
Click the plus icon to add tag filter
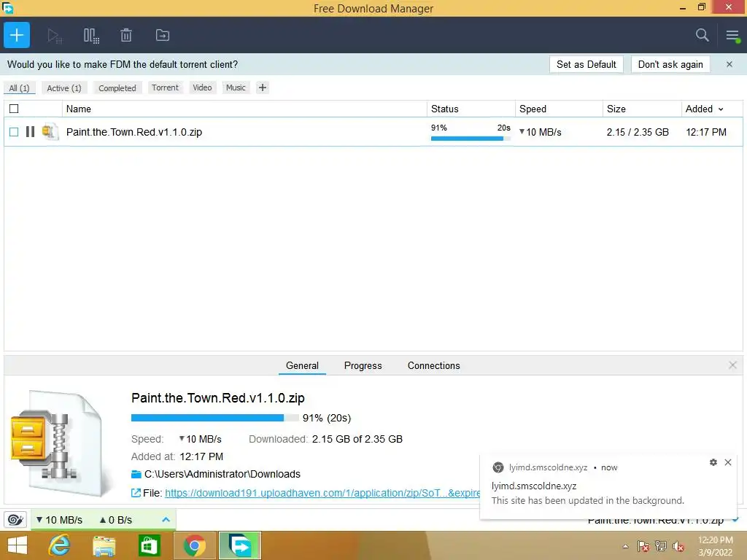click(263, 87)
